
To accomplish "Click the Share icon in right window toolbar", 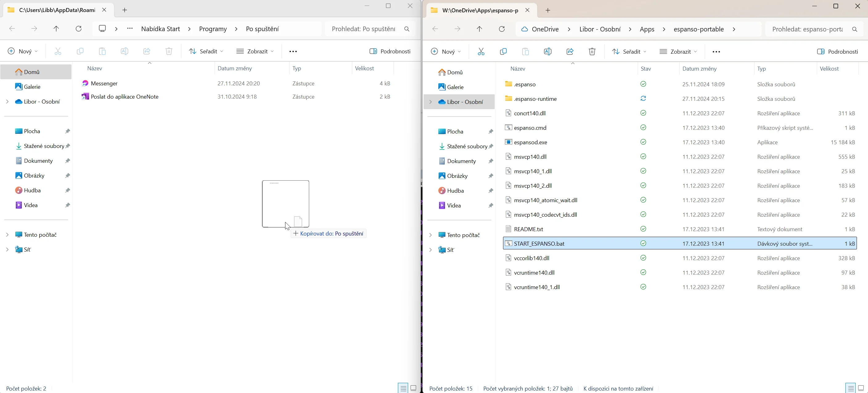I will pos(570,51).
